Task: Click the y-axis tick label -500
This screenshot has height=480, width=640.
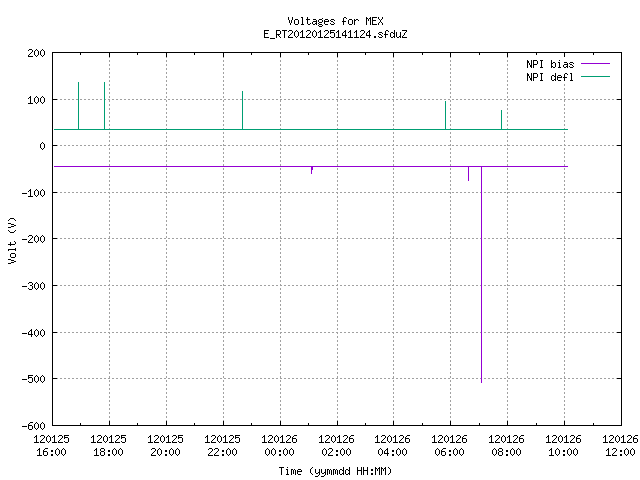Action: coord(33,379)
